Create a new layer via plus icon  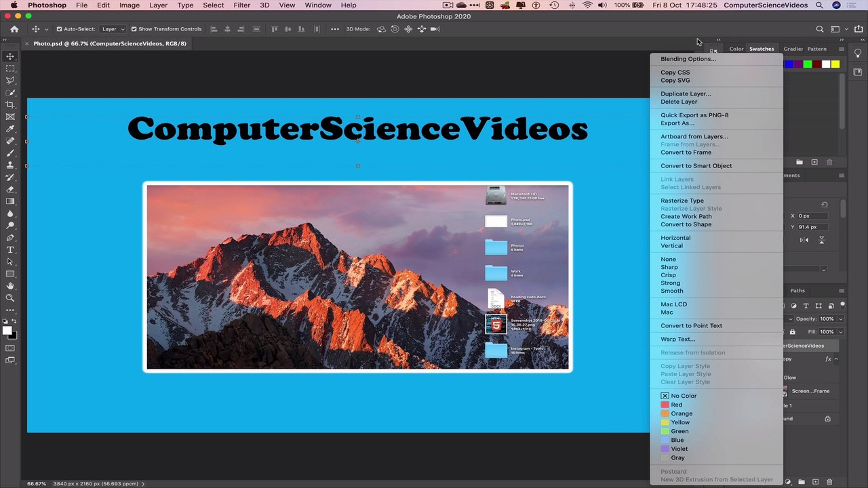[x=815, y=482]
